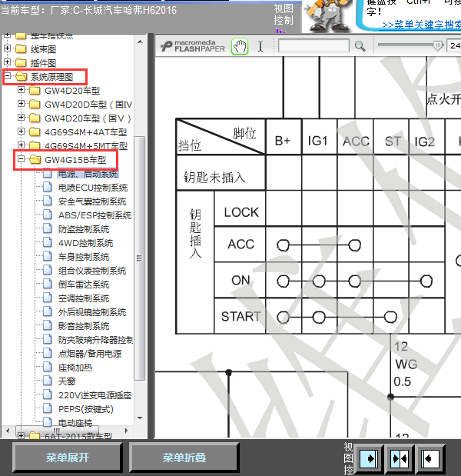
Task: Open 防盗控制系统 diagram
Action: pyautogui.click(x=84, y=229)
